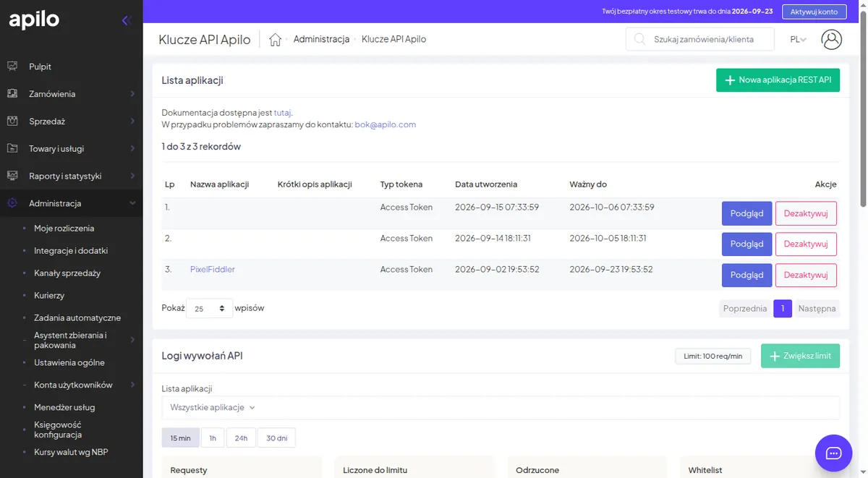The height and width of the screenshot is (478, 868).
Task: Click the Limit: 100 req/min badge
Action: coord(712,356)
